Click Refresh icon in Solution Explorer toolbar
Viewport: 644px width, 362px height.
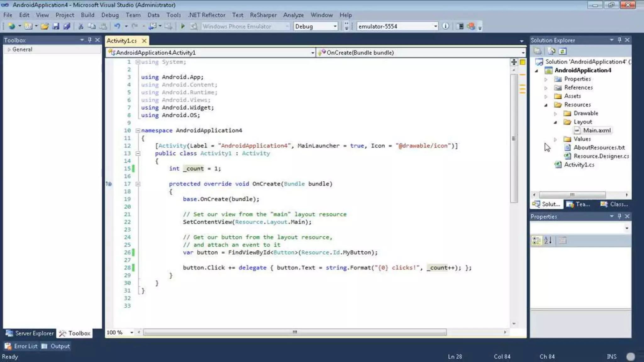563,51
